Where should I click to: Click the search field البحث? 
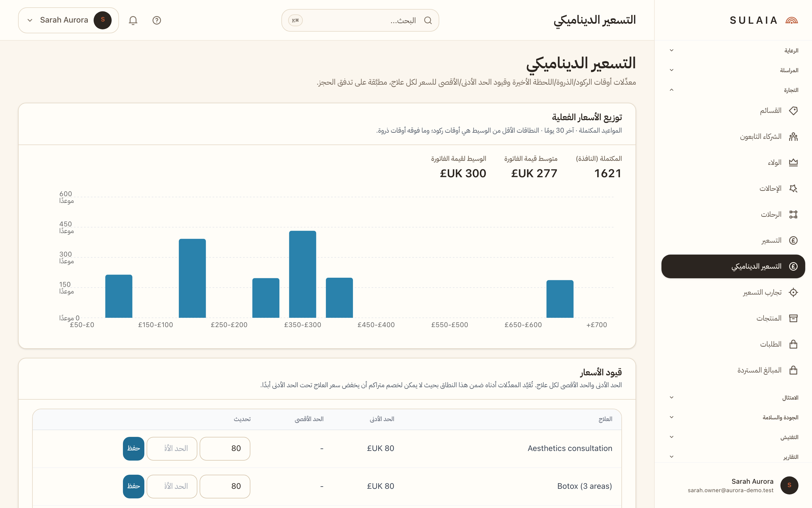[x=360, y=21]
